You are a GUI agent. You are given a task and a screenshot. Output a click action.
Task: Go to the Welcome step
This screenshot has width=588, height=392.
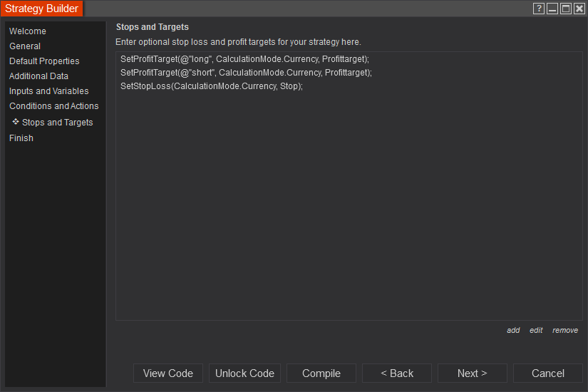coord(28,31)
